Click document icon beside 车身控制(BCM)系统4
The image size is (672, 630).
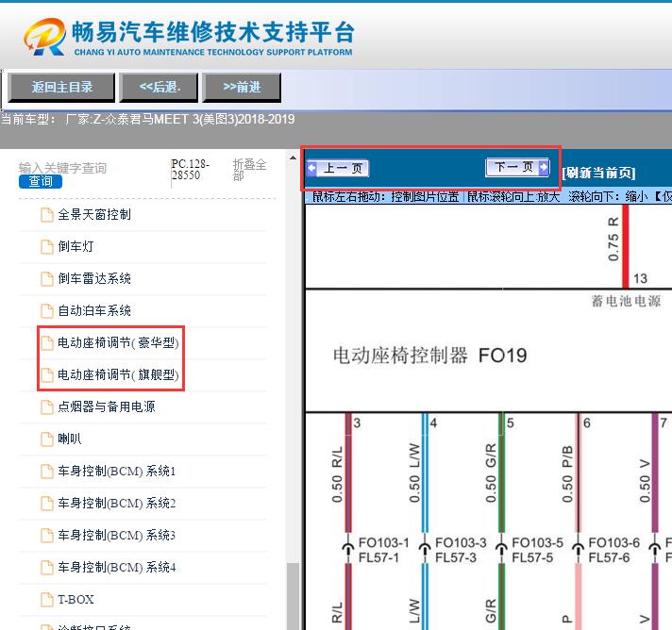[46, 568]
